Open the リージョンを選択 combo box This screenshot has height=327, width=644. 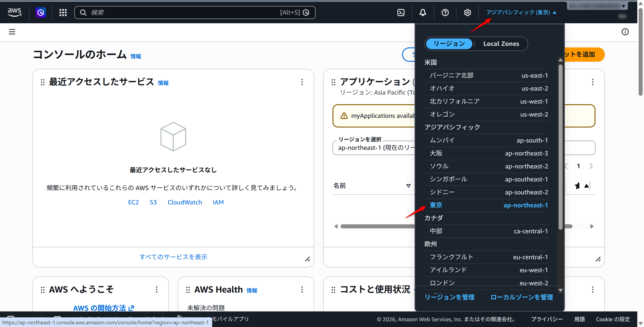coord(374,148)
